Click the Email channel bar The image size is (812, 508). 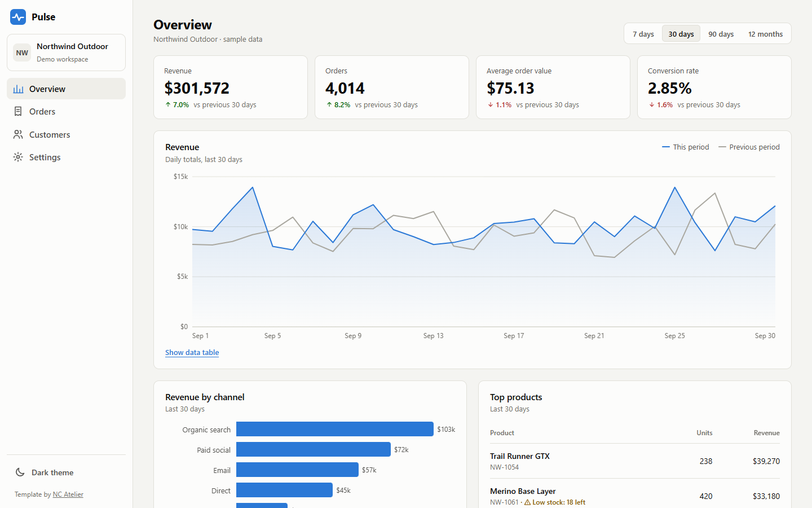coord(297,470)
